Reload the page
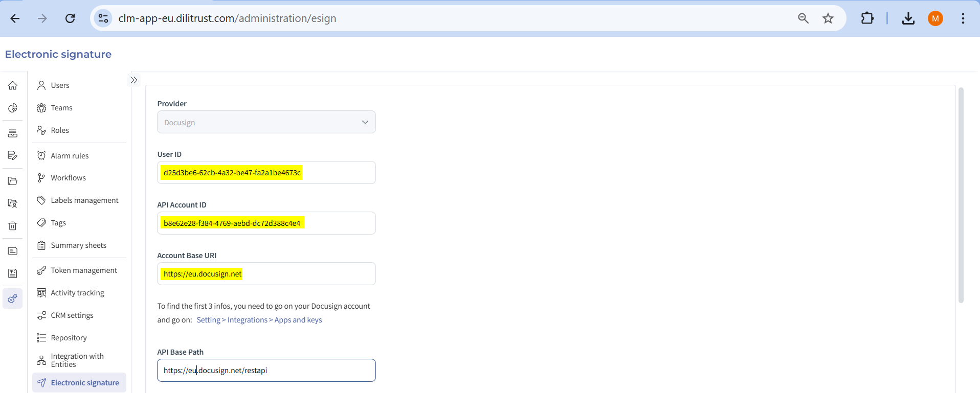 pos(70,18)
